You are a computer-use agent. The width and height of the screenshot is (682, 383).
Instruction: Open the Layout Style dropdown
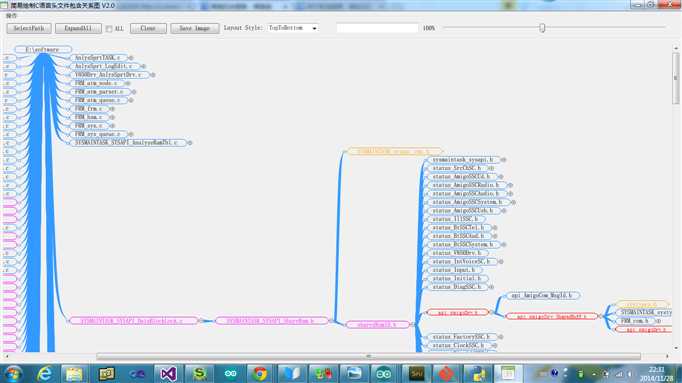(293, 28)
